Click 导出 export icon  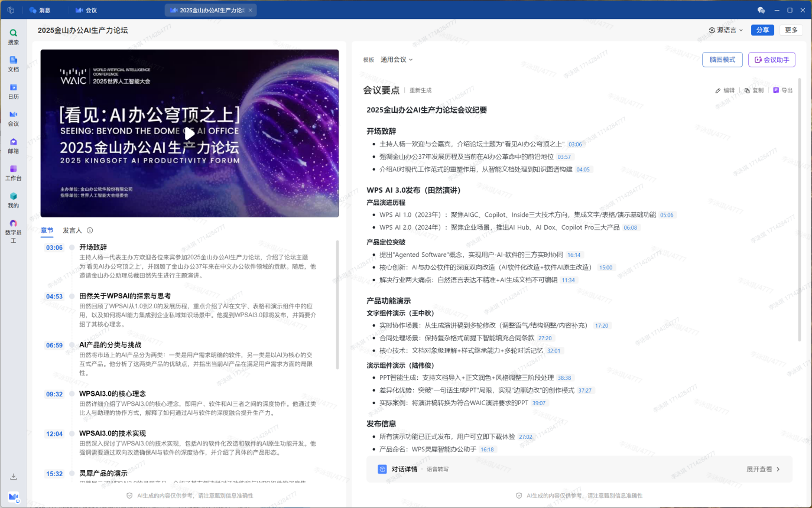pos(776,90)
